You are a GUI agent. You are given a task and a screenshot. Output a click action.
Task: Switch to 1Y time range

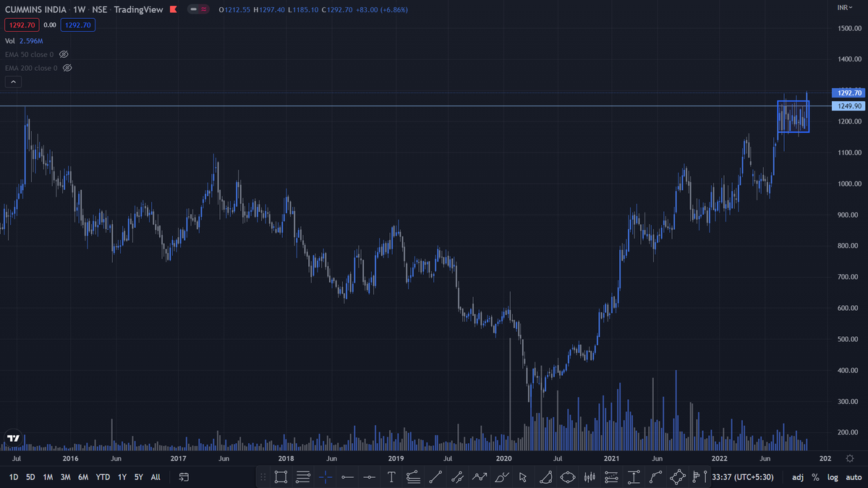tap(122, 477)
